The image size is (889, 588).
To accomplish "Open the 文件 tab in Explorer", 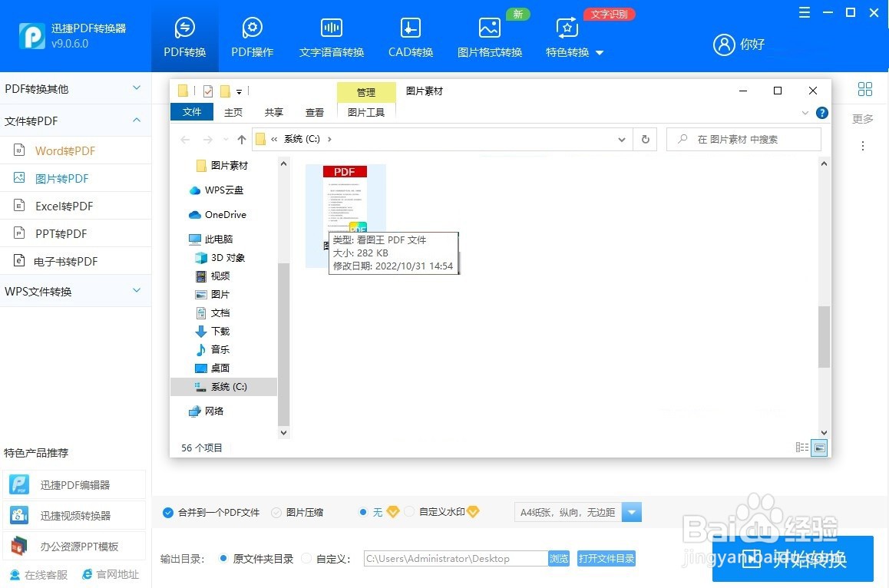I will [192, 112].
